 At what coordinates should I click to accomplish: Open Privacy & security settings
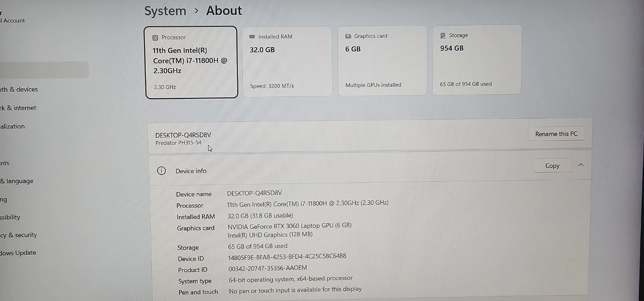[x=18, y=235]
